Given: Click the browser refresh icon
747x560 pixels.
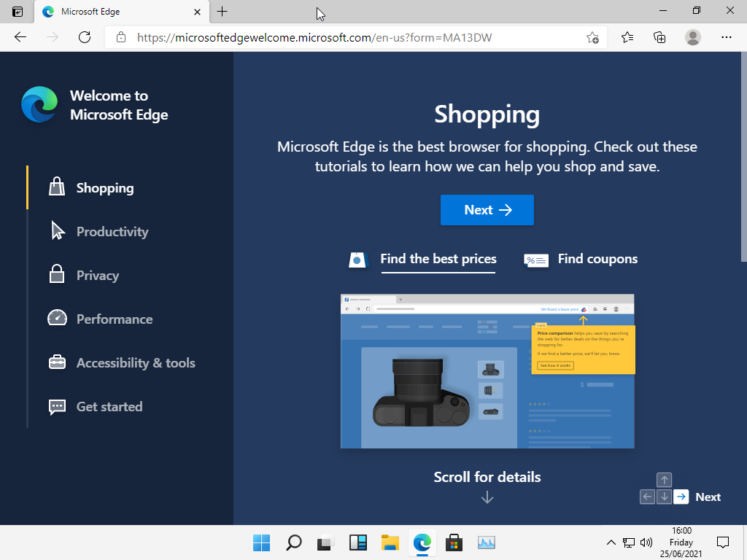Looking at the screenshot, I should (85, 37).
